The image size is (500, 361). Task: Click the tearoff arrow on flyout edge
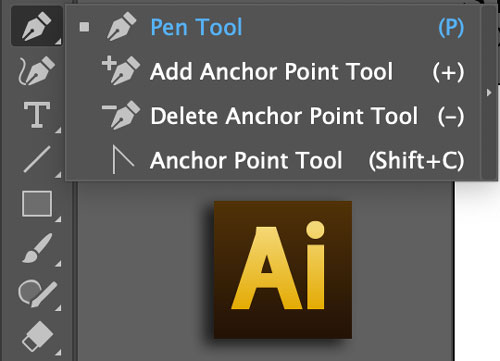tap(489, 93)
